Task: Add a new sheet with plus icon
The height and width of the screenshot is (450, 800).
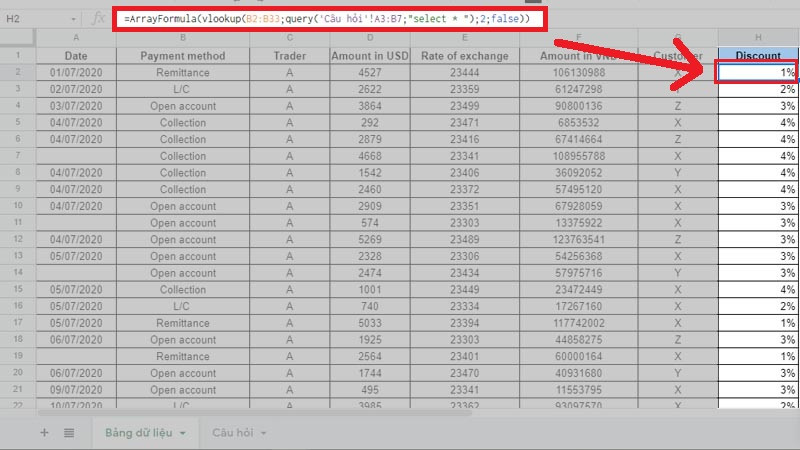Action: [44, 433]
